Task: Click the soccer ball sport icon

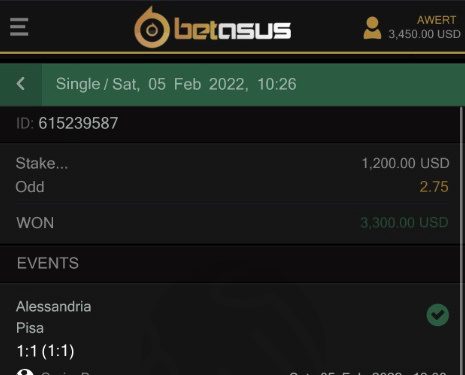Action: (25, 372)
